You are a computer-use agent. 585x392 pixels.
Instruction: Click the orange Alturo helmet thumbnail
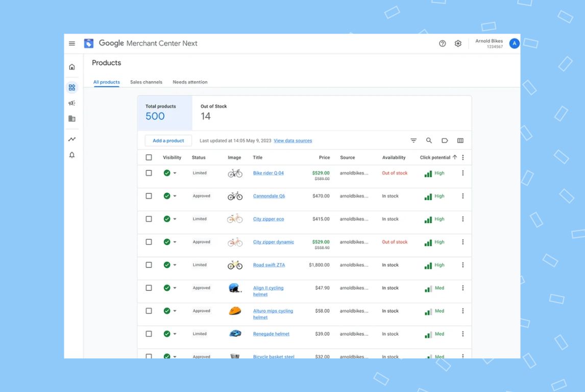(235, 311)
